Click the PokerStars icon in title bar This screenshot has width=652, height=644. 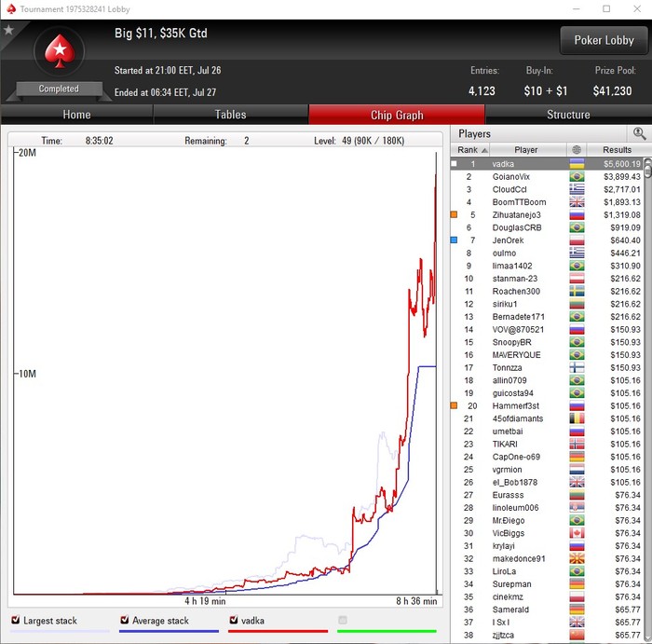coord(11,8)
